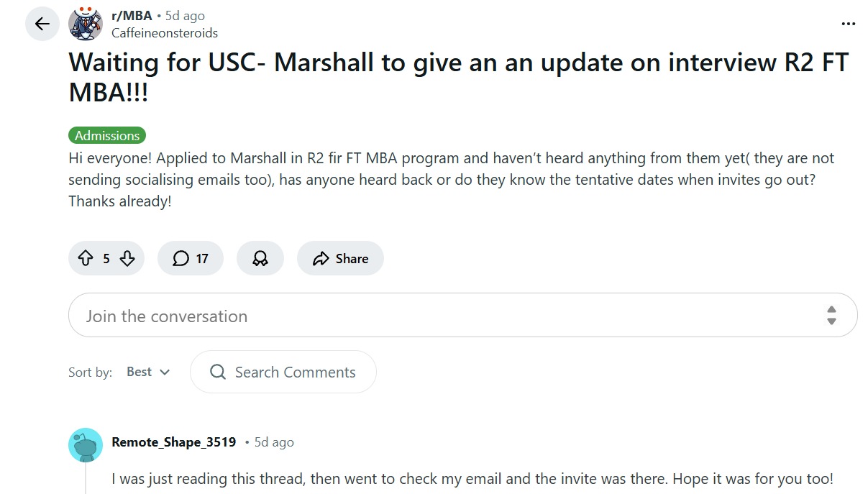Click the back arrow button

tap(42, 24)
